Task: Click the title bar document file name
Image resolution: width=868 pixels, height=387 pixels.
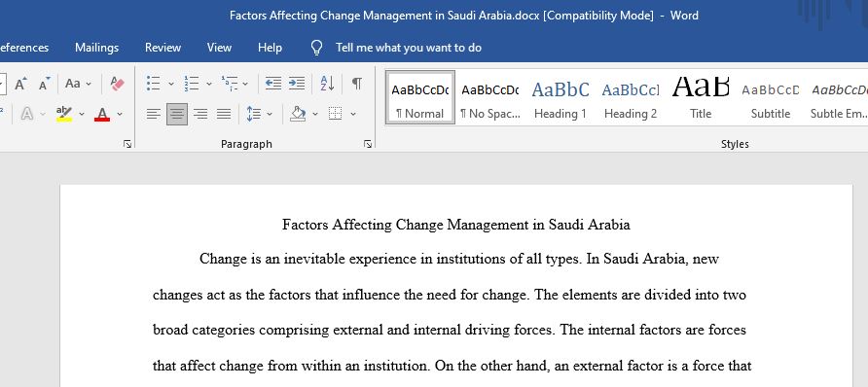Action: 384,16
